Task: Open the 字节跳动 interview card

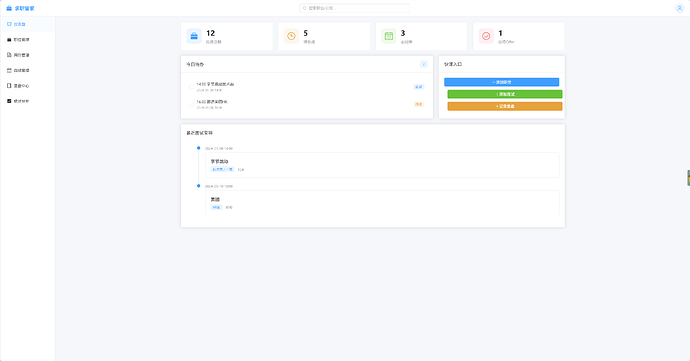Action: (x=382, y=165)
